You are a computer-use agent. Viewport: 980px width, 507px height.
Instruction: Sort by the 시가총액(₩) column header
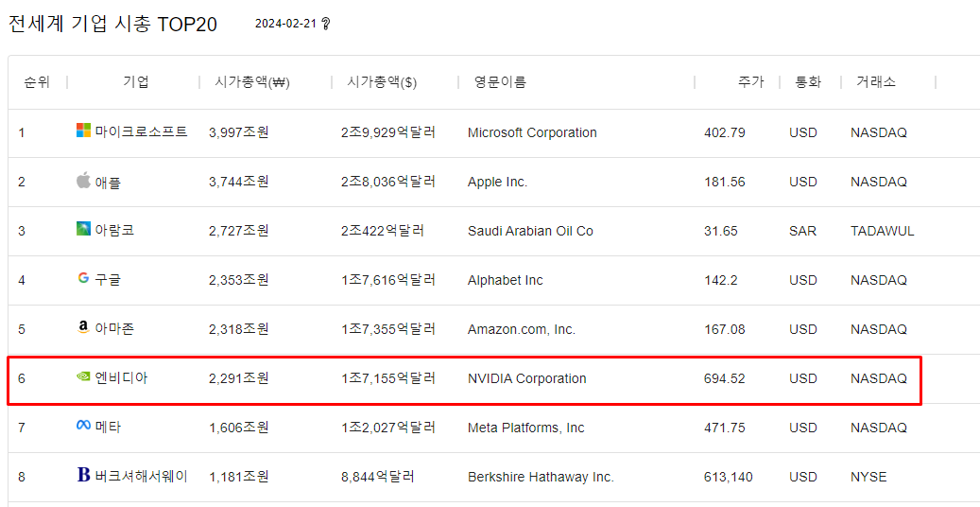252,82
